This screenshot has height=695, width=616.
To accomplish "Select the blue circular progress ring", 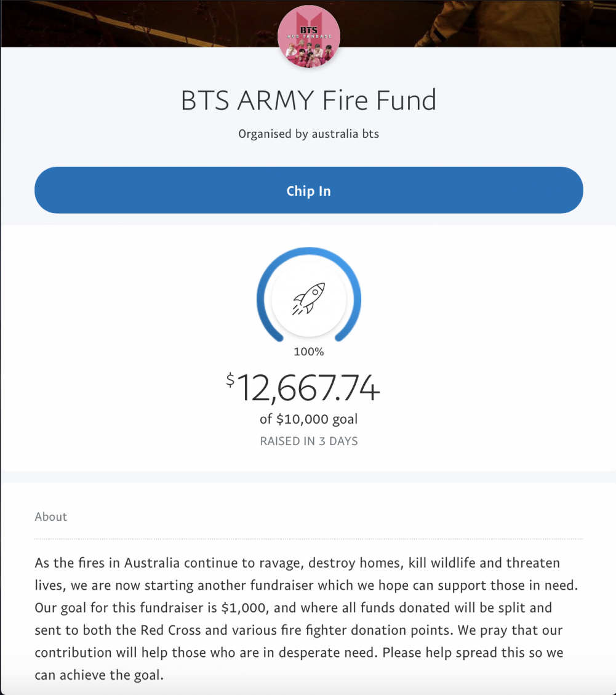I will pyautogui.click(x=308, y=295).
